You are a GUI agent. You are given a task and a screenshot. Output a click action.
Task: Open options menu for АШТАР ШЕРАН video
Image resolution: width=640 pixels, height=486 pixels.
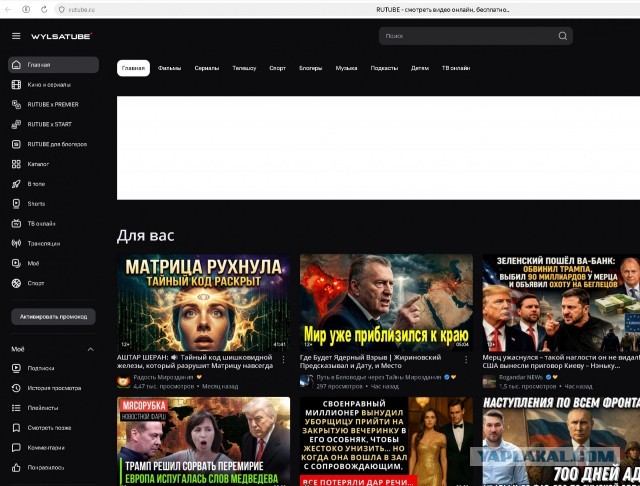pos(284,360)
